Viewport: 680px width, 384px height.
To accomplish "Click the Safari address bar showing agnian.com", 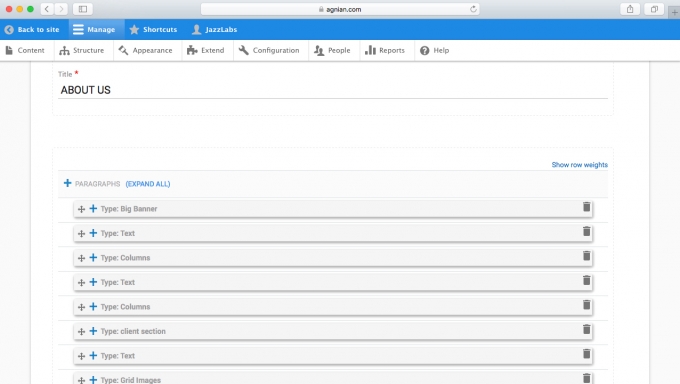I will pos(340,9).
